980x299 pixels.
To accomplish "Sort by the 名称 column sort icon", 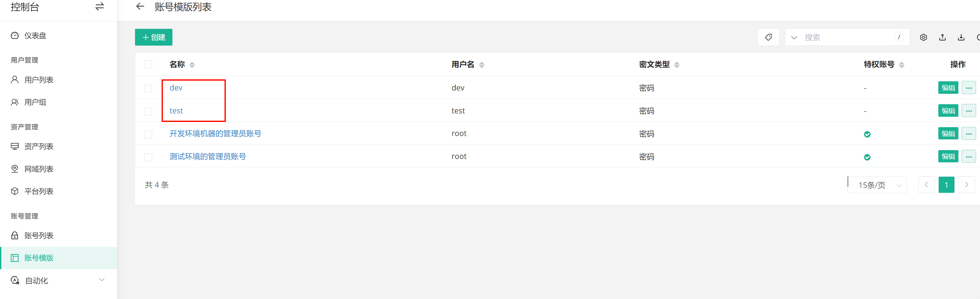I will [192, 65].
